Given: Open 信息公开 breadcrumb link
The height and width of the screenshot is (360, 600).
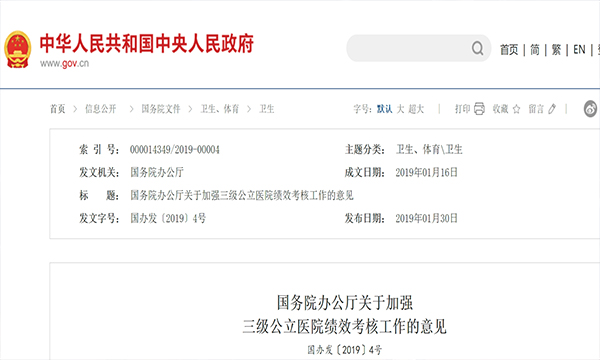Looking at the screenshot, I should [x=100, y=109].
